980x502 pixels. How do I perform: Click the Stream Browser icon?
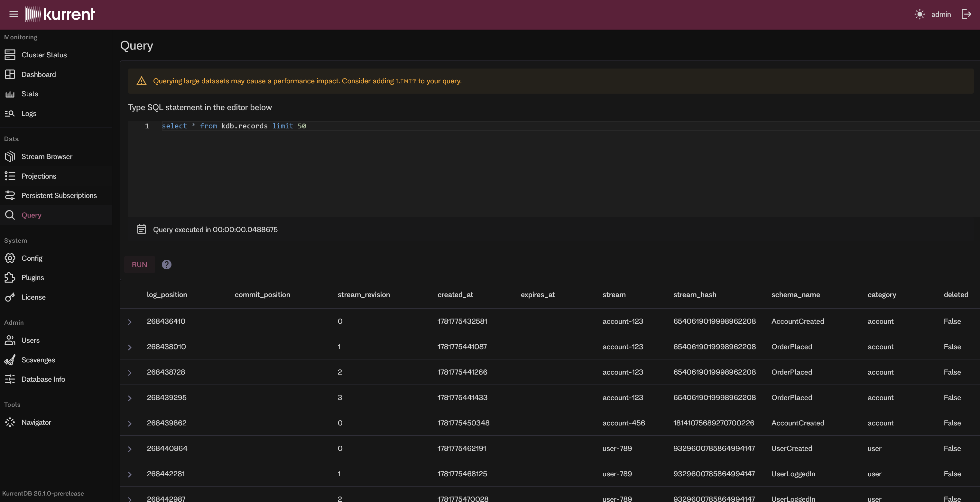10,156
